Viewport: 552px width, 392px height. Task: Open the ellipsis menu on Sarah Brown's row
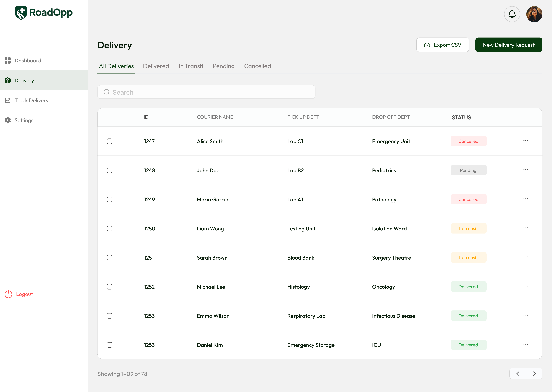click(526, 257)
